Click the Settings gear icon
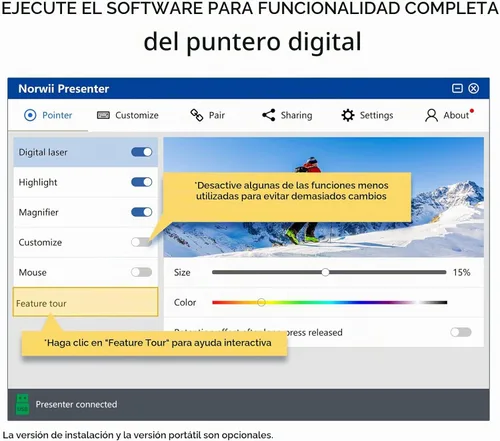Viewport: 500px width, 441px height. point(348,115)
